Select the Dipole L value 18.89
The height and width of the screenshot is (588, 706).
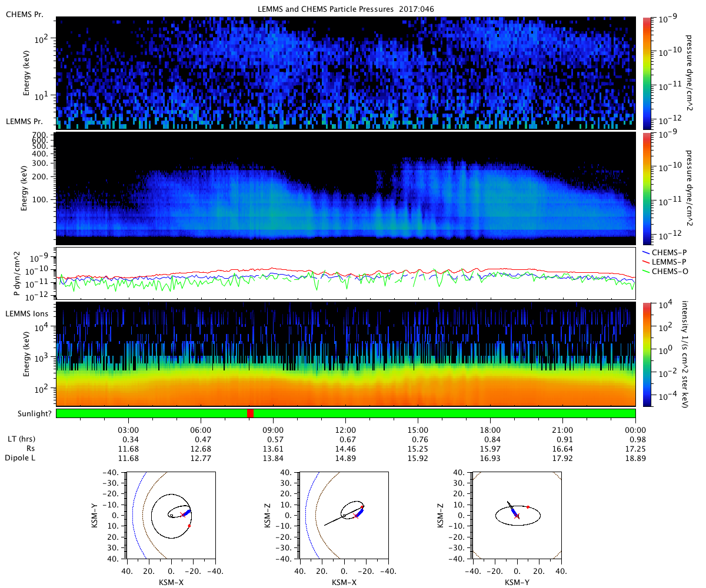[635, 458]
